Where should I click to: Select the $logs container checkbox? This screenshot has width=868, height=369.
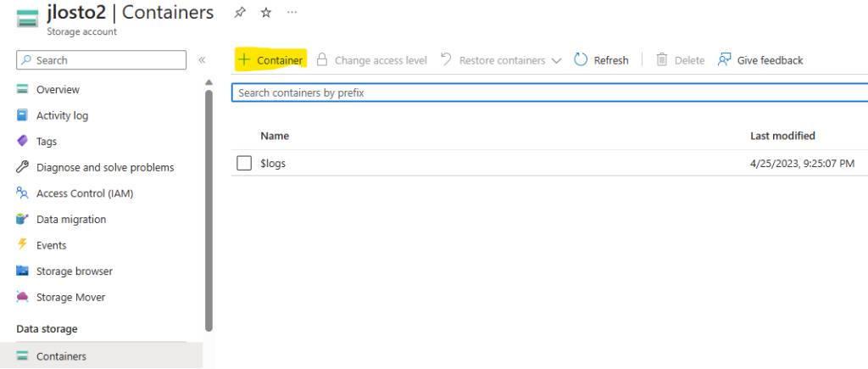click(244, 164)
